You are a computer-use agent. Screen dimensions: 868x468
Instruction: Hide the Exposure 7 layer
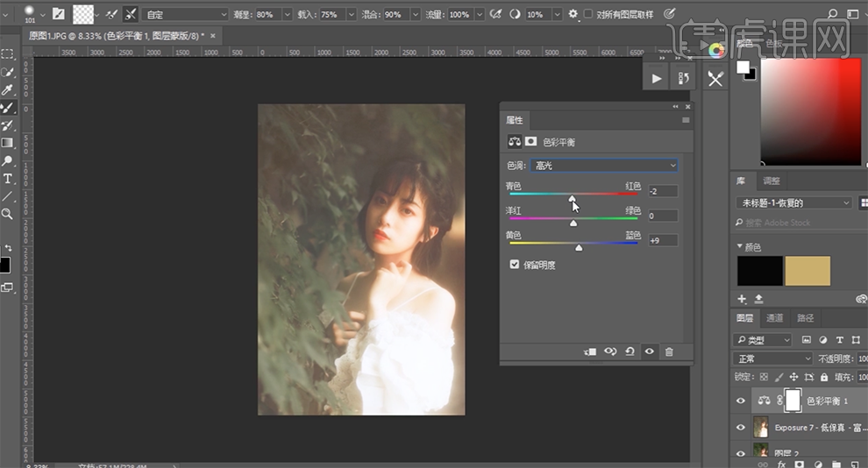741,428
